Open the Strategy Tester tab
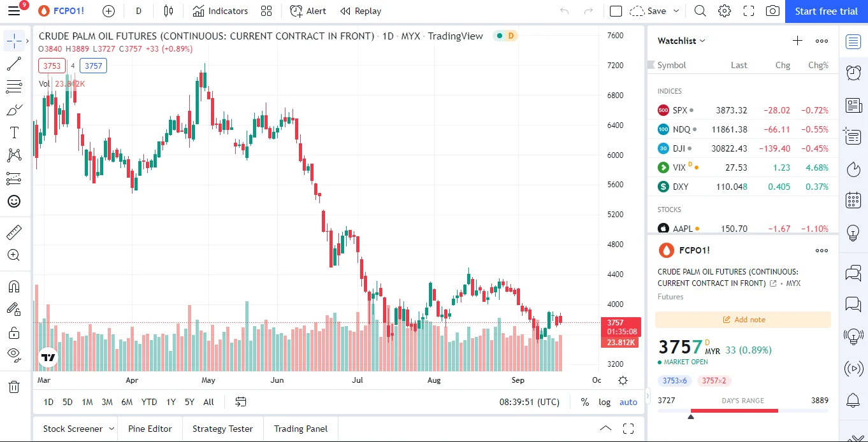 click(x=222, y=429)
